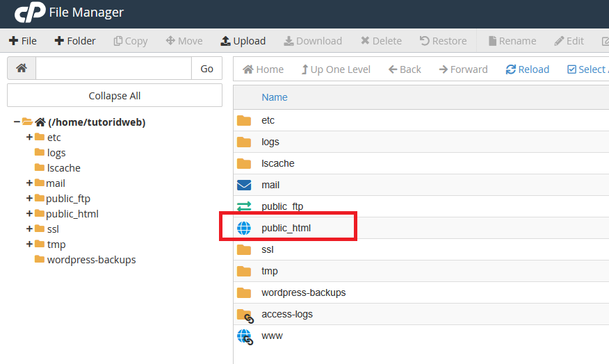Select wordpress-backups in the folder tree

point(91,260)
